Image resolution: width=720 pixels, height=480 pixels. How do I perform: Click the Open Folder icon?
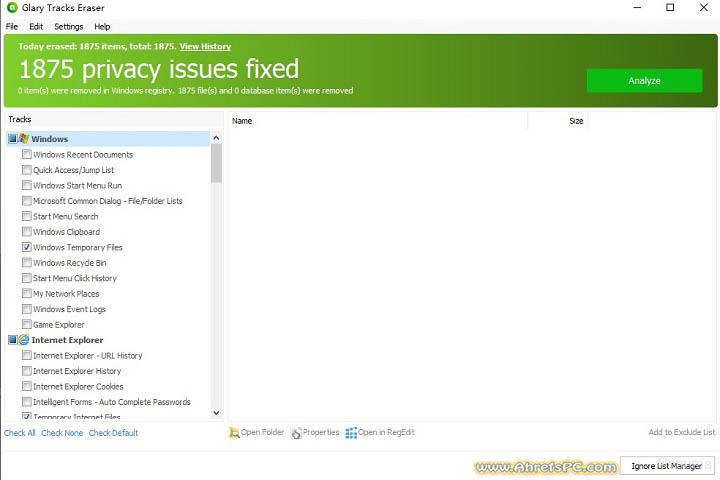234,433
